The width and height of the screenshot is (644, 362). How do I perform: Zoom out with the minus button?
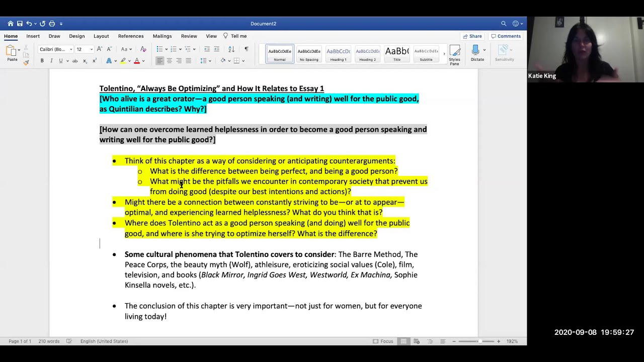454,341
